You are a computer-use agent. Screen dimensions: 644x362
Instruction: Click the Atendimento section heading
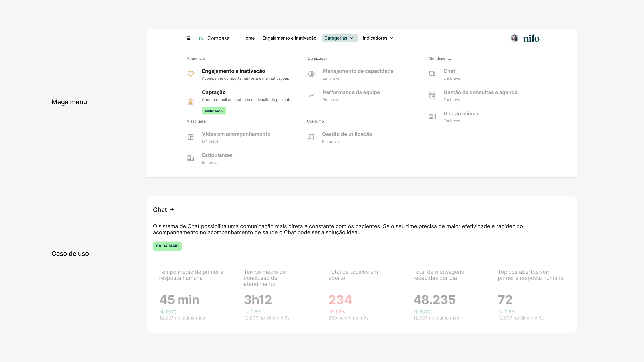[x=440, y=59]
